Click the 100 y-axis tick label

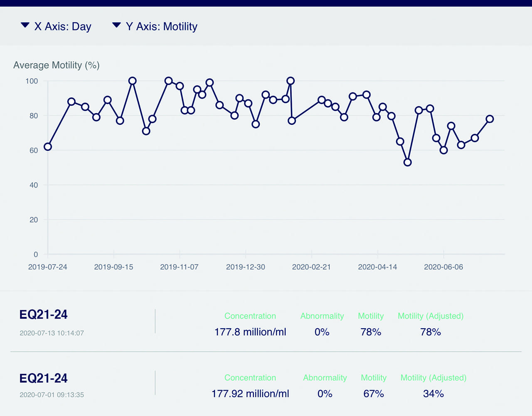32,81
